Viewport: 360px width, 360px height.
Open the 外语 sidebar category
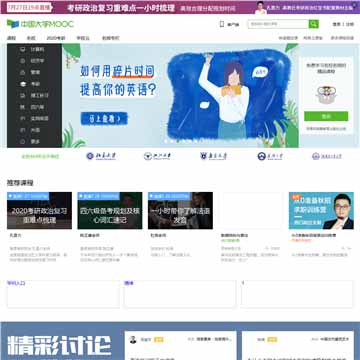click(34, 130)
